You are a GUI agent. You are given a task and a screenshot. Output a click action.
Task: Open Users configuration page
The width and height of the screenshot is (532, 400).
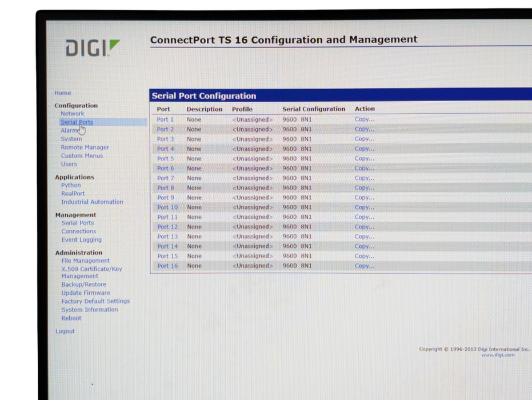click(x=69, y=165)
